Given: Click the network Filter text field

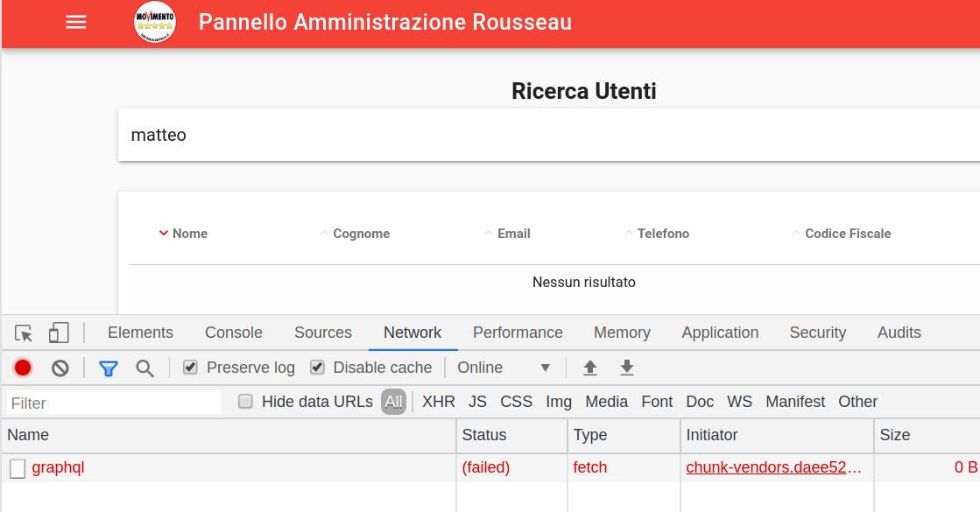Looking at the screenshot, I should (x=115, y=403).
